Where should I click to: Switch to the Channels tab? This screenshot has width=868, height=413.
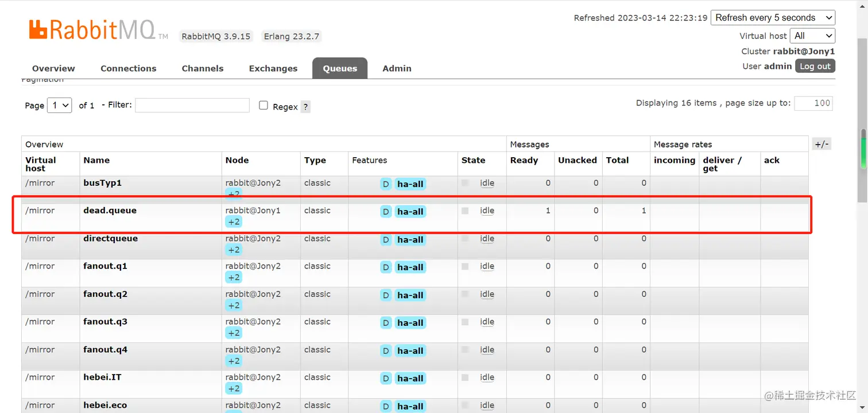203,68
